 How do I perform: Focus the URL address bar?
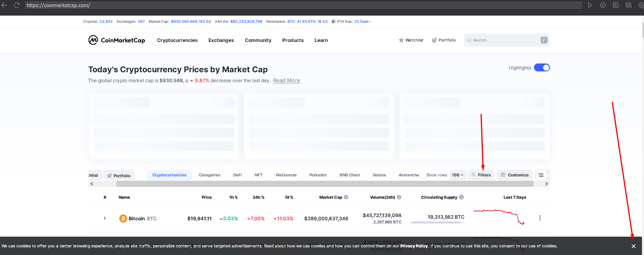303,5
